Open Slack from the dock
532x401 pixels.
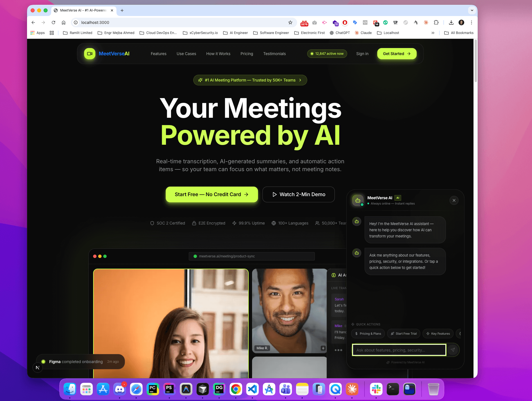[376, 389]
